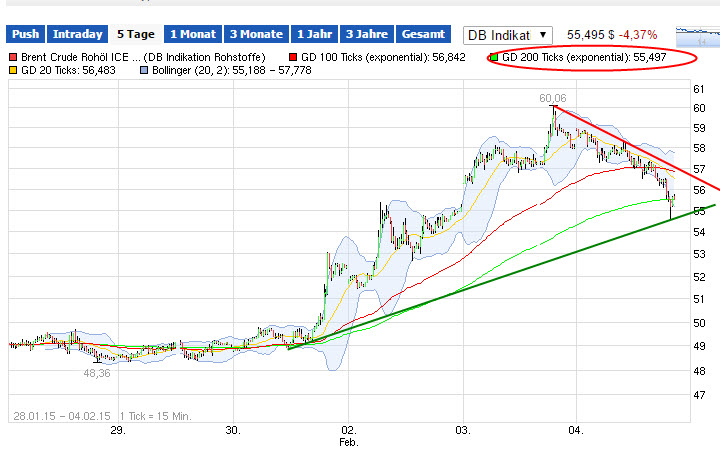Show the 3 Monate timeframe

256,34
